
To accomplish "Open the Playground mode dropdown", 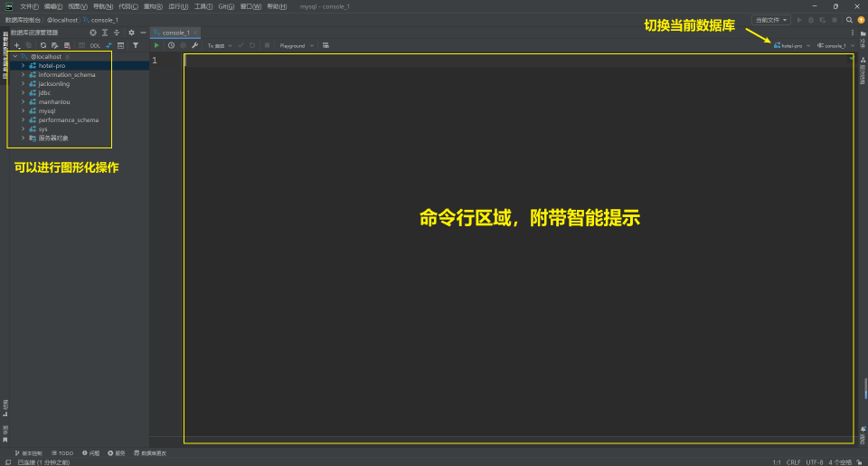I will [297, 45].
